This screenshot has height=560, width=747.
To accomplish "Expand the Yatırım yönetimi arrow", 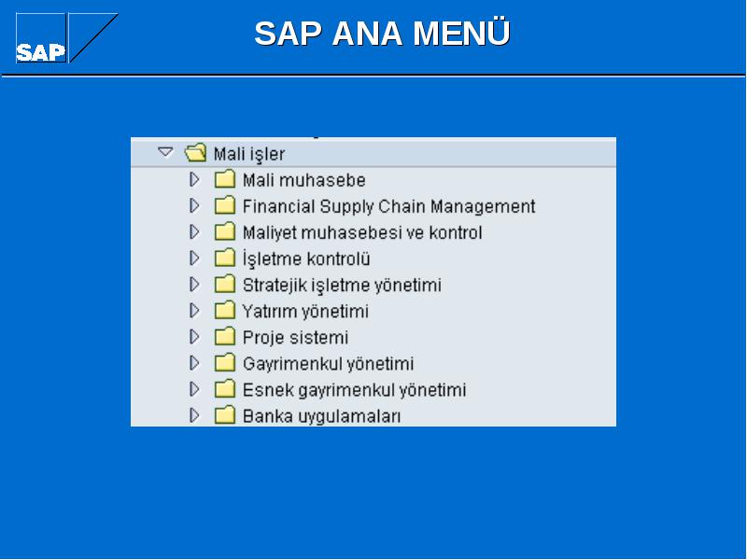I will [x=194, y=311].
